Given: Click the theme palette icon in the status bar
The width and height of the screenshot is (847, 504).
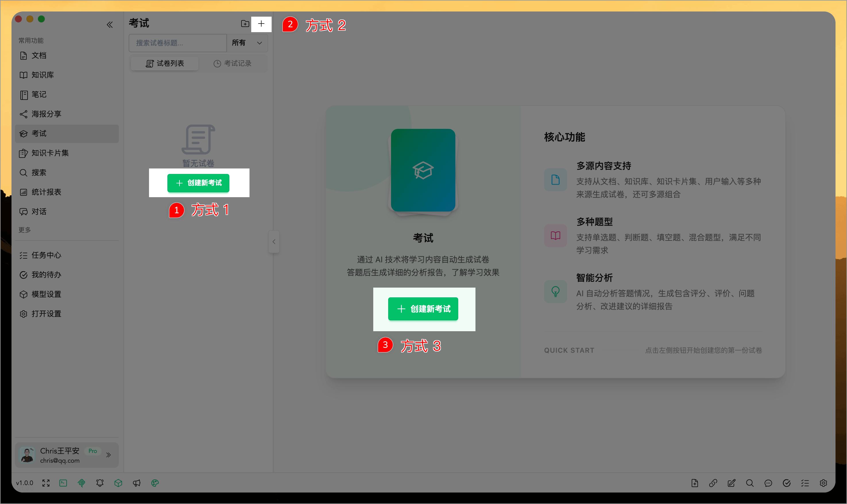Looking at the screenshot, I should [x=155, y=482].
